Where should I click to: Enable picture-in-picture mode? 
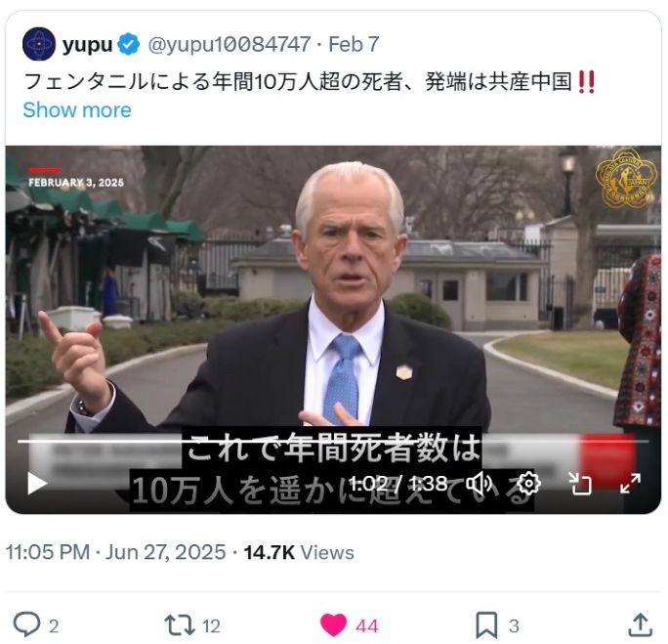(580, 484)
